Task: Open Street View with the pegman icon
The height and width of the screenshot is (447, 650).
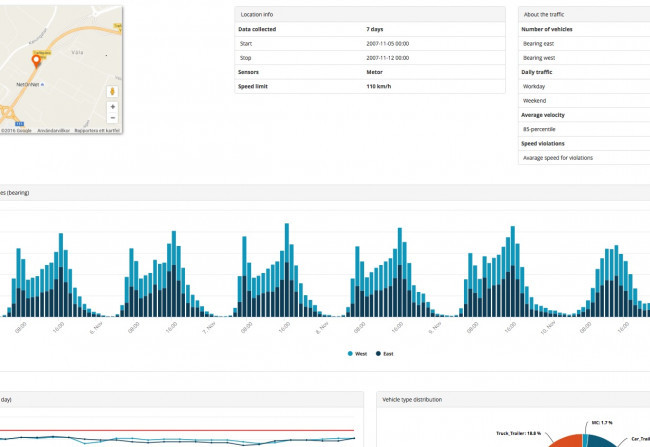Action: click(111, 91)
